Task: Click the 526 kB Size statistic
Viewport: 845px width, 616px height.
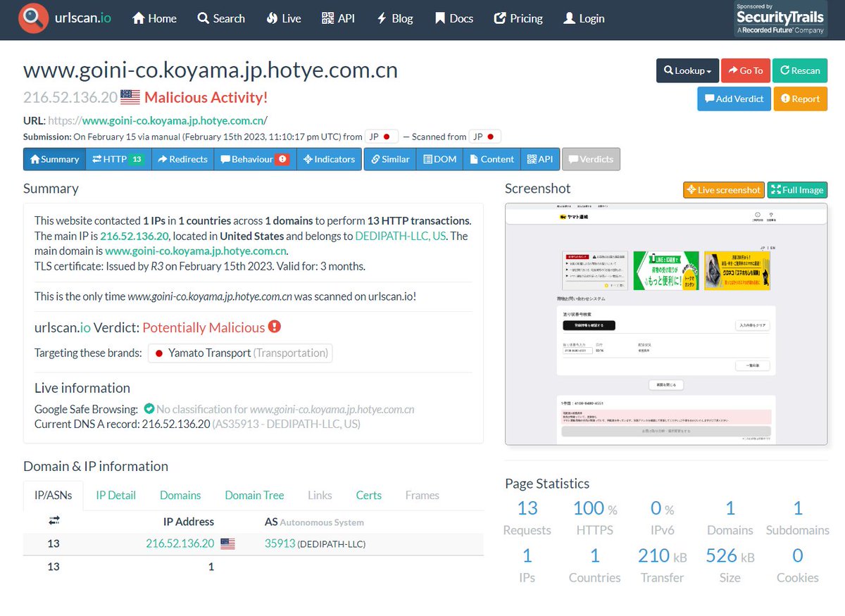Action: coord(730,565)
